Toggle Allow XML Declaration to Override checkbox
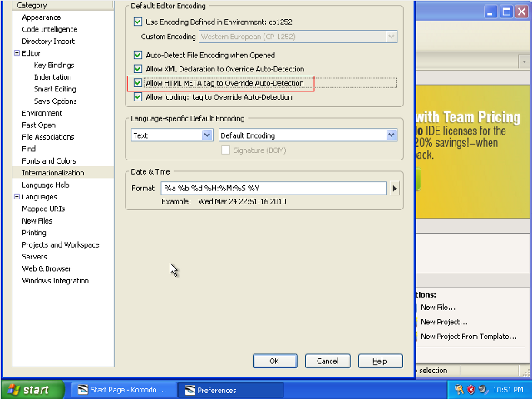 click(x=138, y=69)
